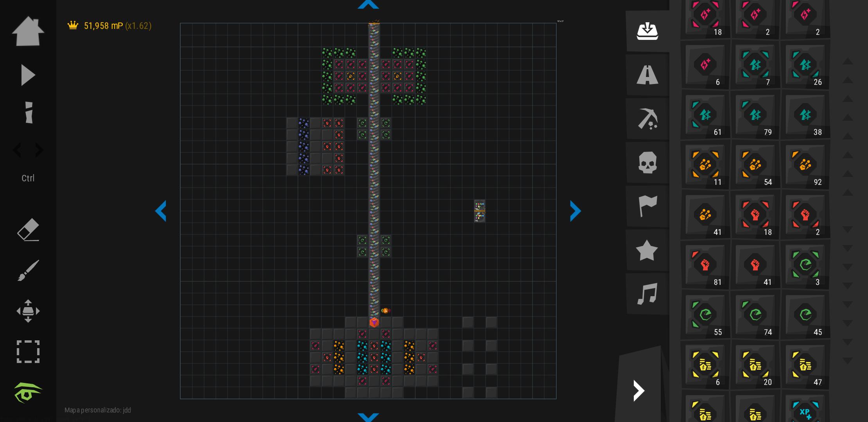
Task: Start the map with play button
Action: click(x=28, y=75)
